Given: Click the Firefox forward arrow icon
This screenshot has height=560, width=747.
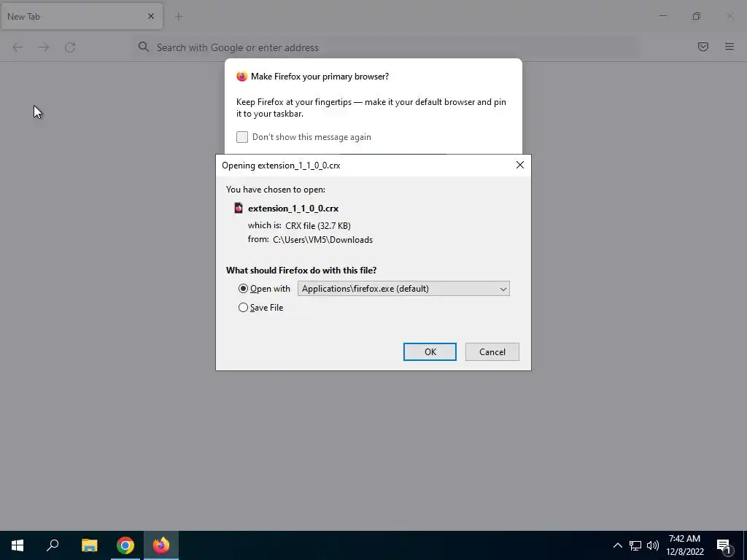Looking at the screenshot, I should (44, 47).
